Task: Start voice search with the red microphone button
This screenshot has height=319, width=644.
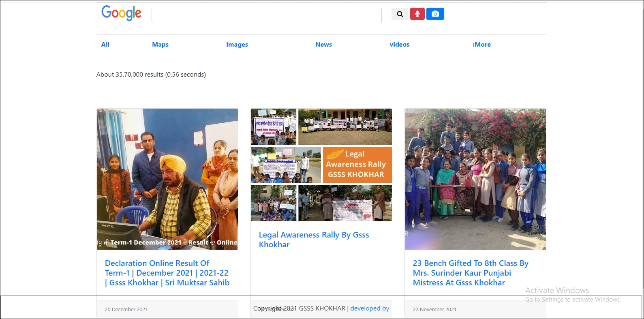Action: (417, 14)
